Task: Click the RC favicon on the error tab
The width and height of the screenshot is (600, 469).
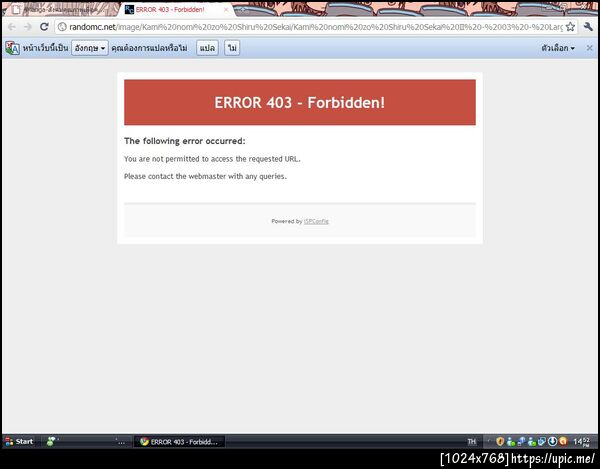Action: 129,10
